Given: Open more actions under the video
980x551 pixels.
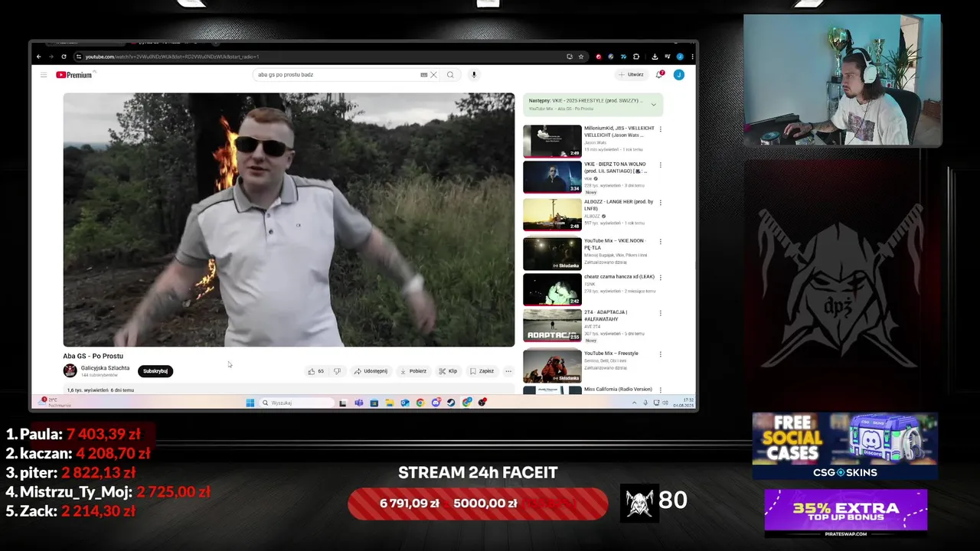Looking at the screenshot, I should point(508,371).
